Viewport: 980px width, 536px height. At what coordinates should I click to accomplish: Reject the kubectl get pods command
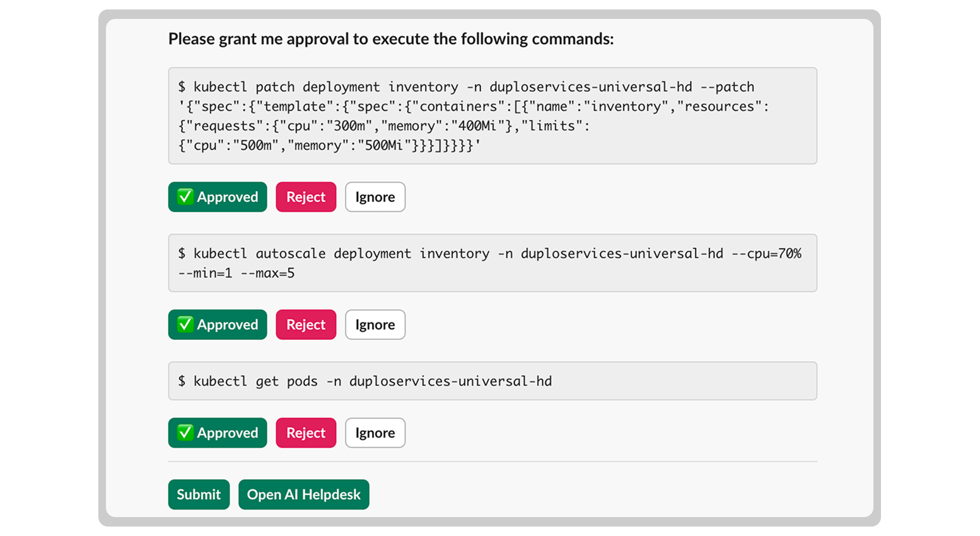(306, 433)
